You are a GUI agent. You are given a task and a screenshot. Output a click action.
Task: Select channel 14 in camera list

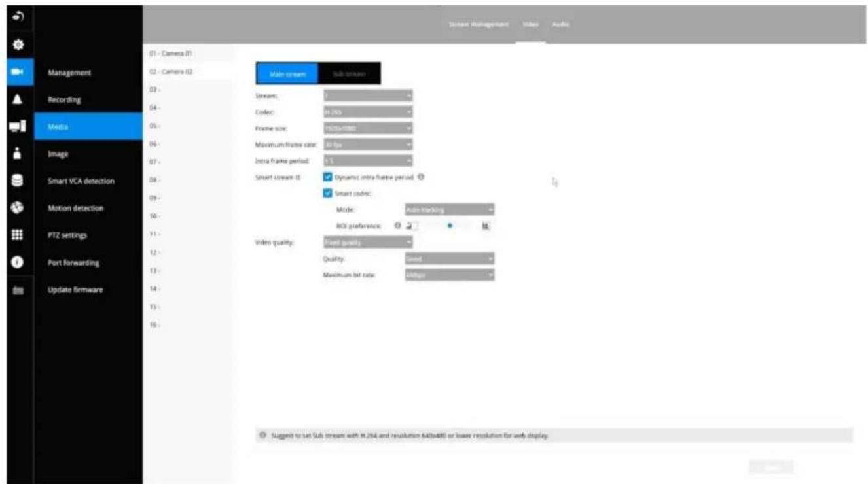click(x=187, y=288)
